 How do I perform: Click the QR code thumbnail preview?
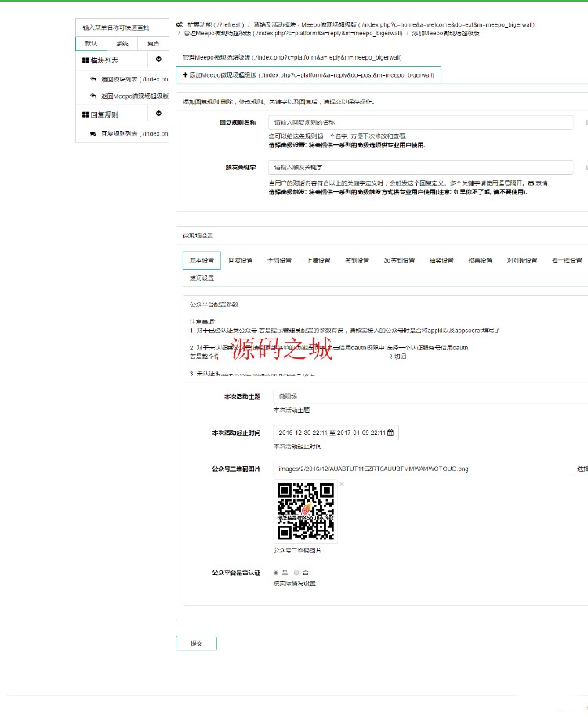pos(305,511)
